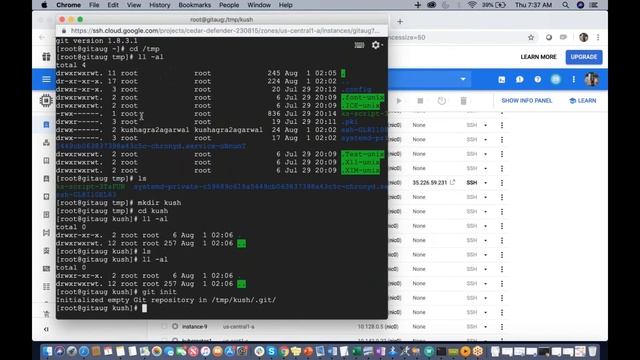
Task: Click the external IP 35.226.59.231
Action: click(x=429, y=183)
